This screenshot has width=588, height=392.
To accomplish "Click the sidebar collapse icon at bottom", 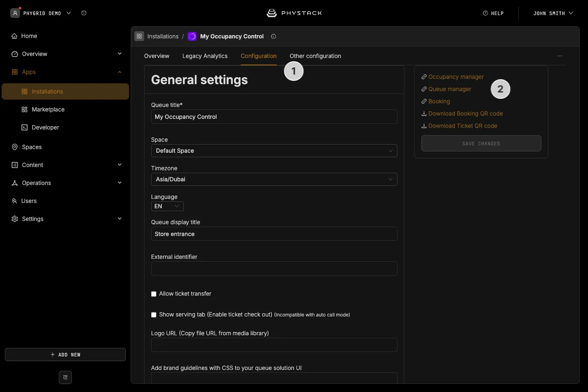I will point(65,377).
